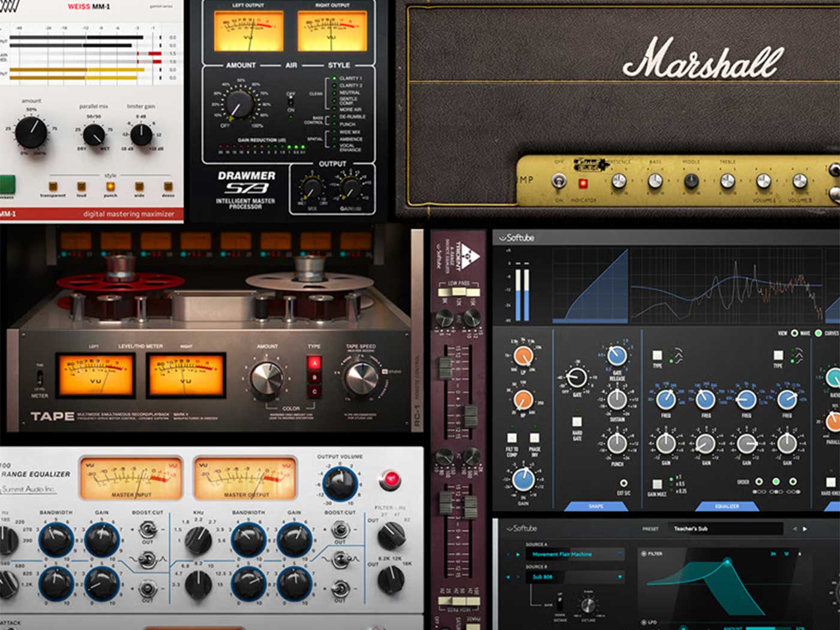The image size is (840, 630).
Task: Switch to the Shape tab
Action: coord(596,506)
